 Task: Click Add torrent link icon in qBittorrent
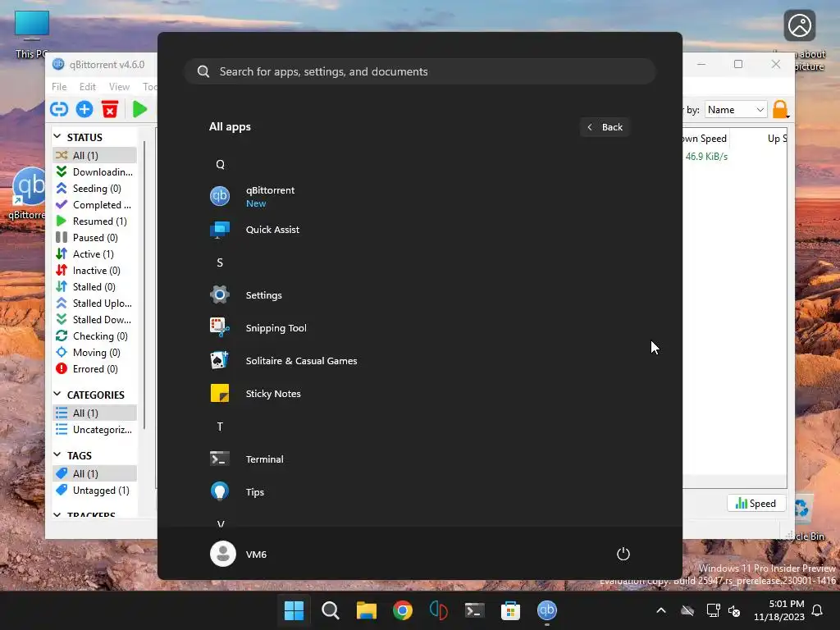point(59,109)
